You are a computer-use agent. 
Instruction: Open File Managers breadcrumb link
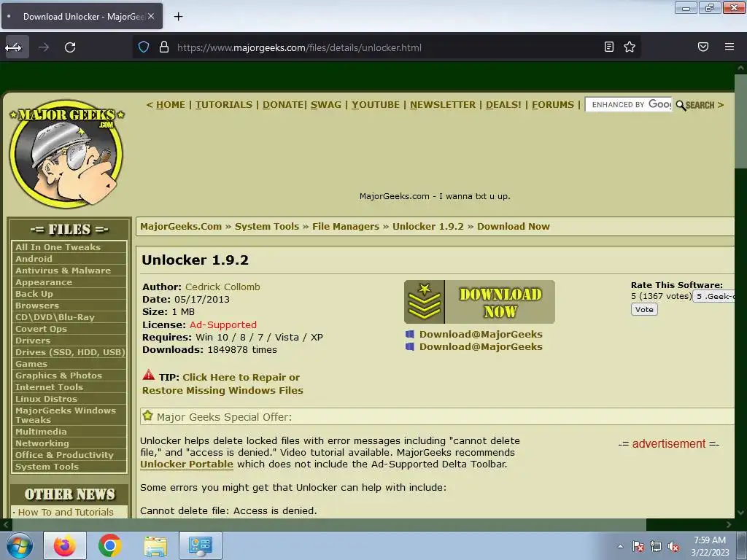point(345,227)
